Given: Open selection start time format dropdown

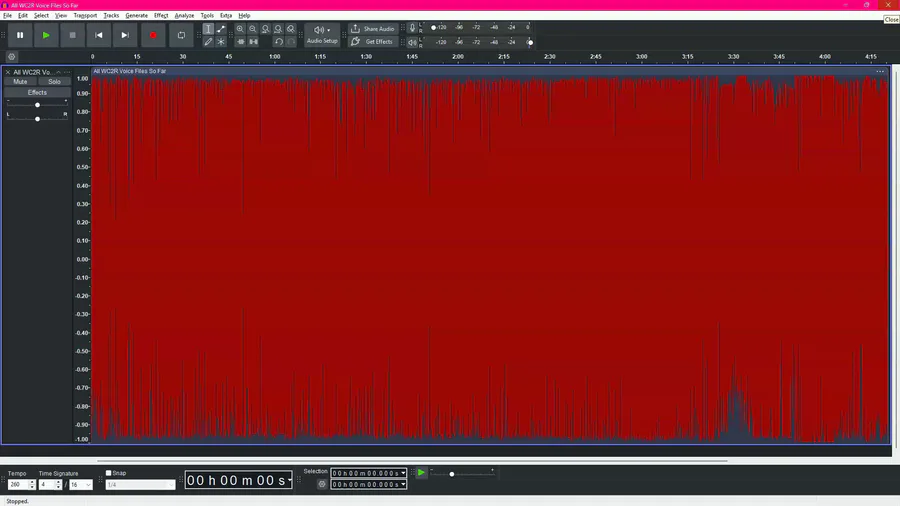Looking at the screenshot, I should coord(403,473).
